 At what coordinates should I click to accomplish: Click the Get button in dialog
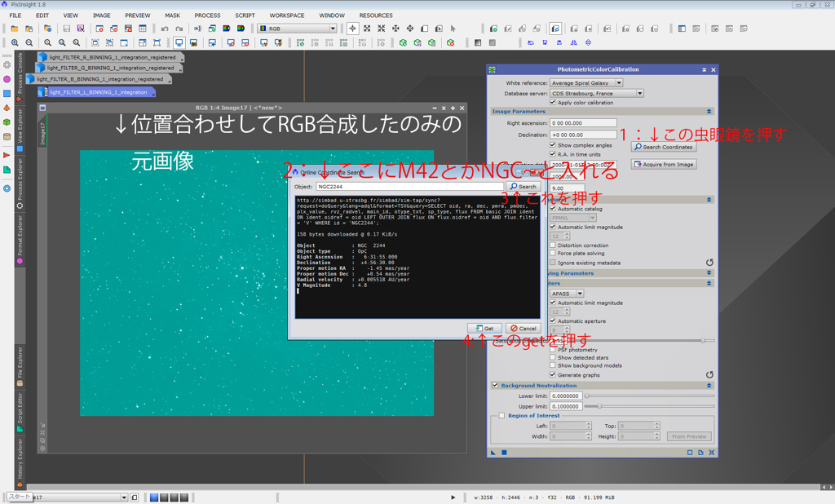click(484, 328)
